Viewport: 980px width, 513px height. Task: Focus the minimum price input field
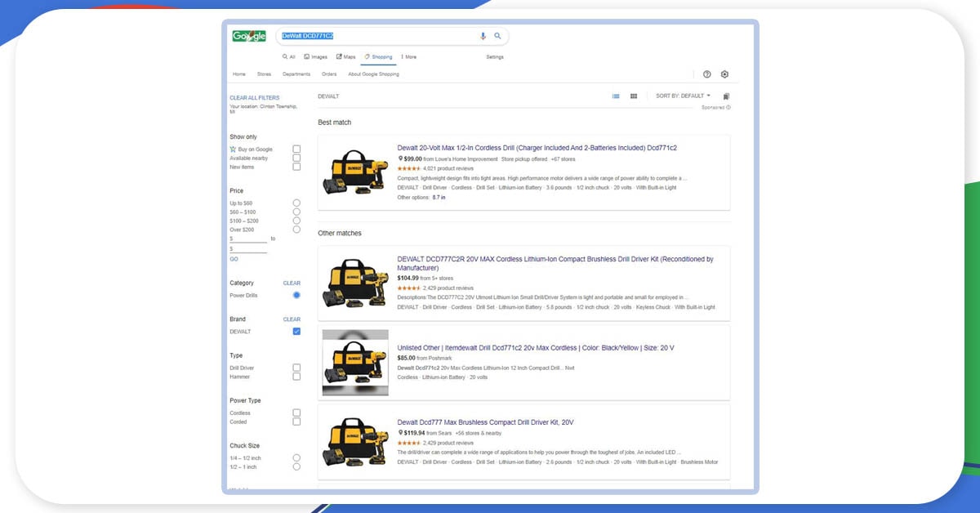click(248, 239)
